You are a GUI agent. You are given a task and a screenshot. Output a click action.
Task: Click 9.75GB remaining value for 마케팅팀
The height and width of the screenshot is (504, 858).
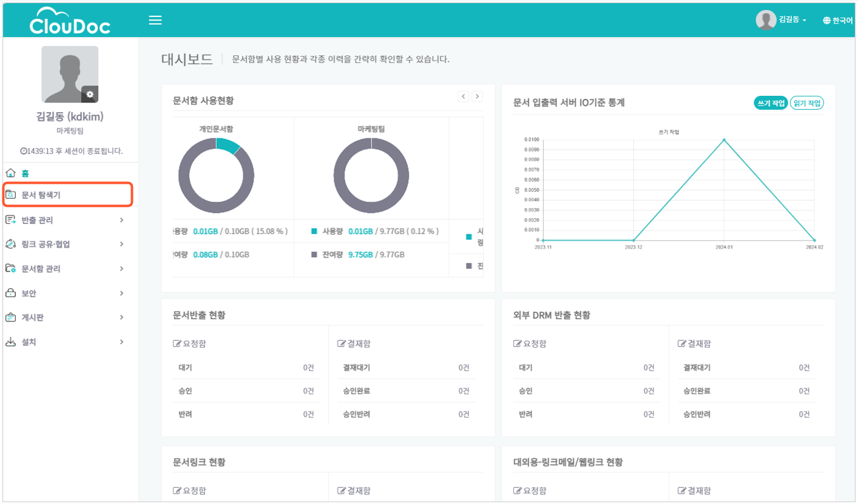360,255
